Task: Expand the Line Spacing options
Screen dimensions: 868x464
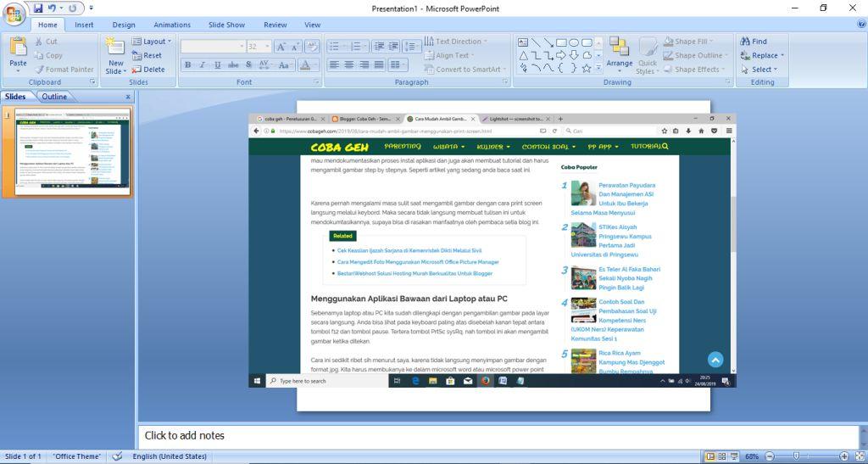Action: pyautogui.click(x=412, y=47)
